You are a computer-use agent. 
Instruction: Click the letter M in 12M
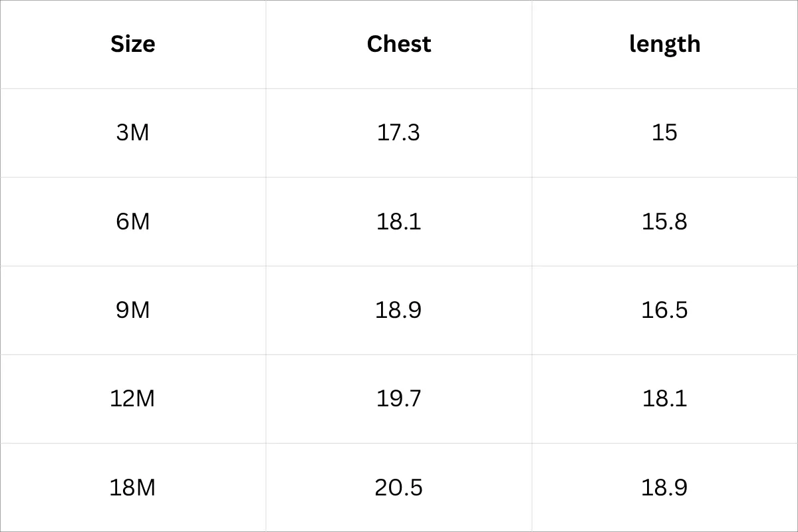tap(144, 398)
